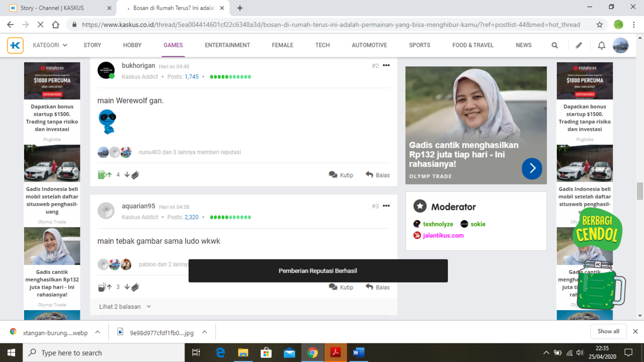Click the pencil create-thread icon

tap(579, 45)
